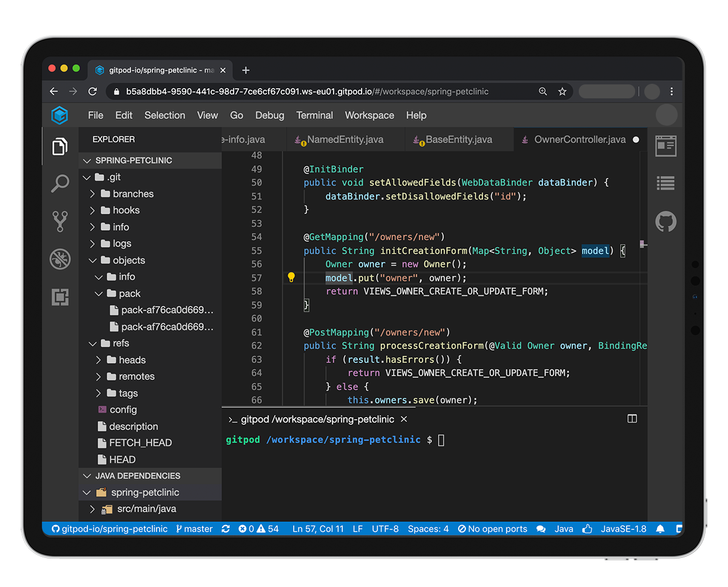Click the zoom magnifier icon in address bar
This screenshot has width=728, height=587.
click(x=543, y=92)
